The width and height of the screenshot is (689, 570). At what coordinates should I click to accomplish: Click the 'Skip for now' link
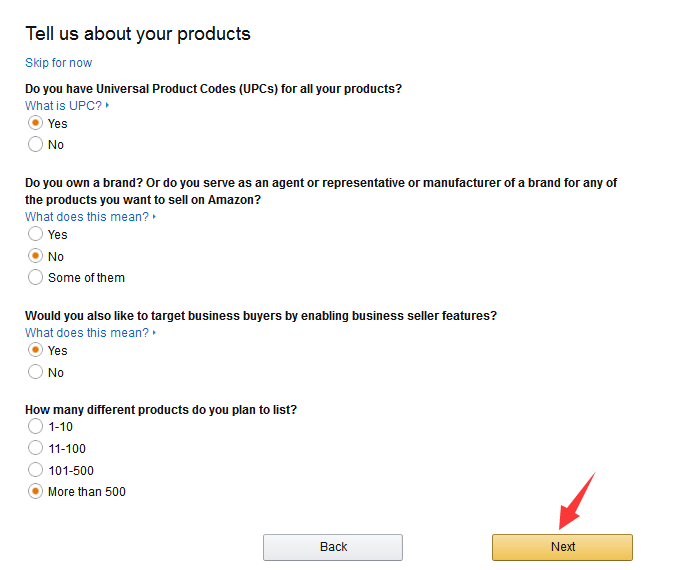58,63
